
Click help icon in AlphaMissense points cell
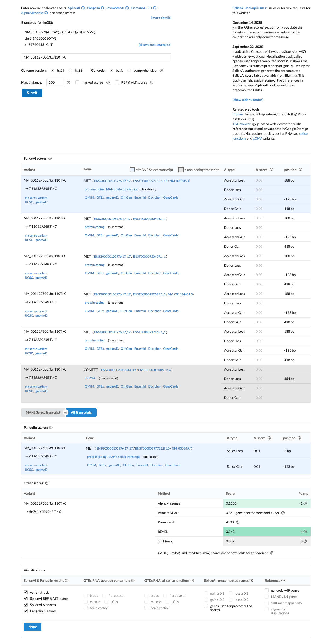click(305, 503)
